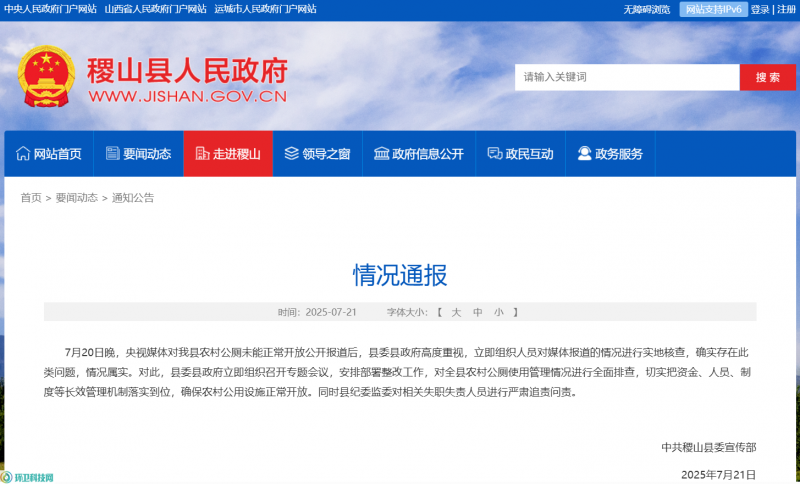
Task: Click the 稷山县人民政府 site title
Action: coord(187,70)
